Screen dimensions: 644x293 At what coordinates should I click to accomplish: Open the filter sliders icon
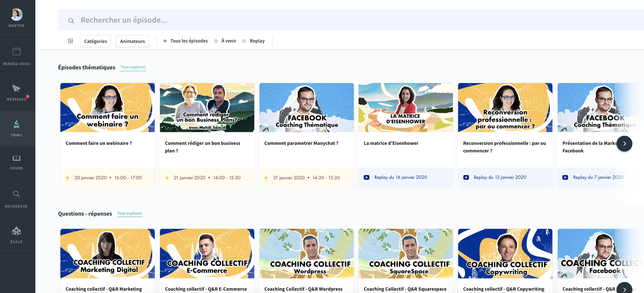click(x=71, y=41)
